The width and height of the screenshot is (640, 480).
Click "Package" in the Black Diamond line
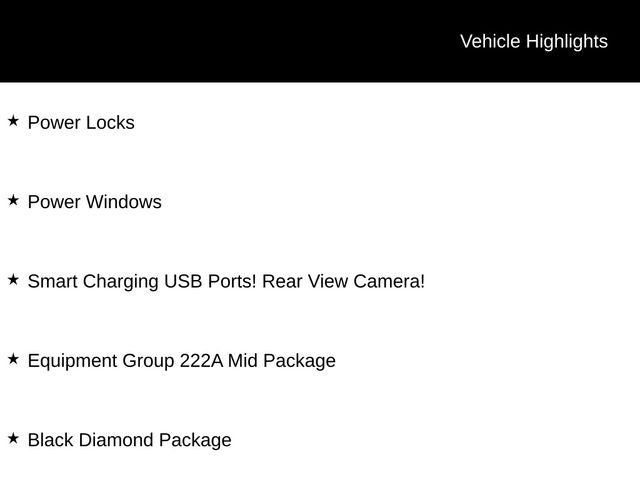coord(195,440)
